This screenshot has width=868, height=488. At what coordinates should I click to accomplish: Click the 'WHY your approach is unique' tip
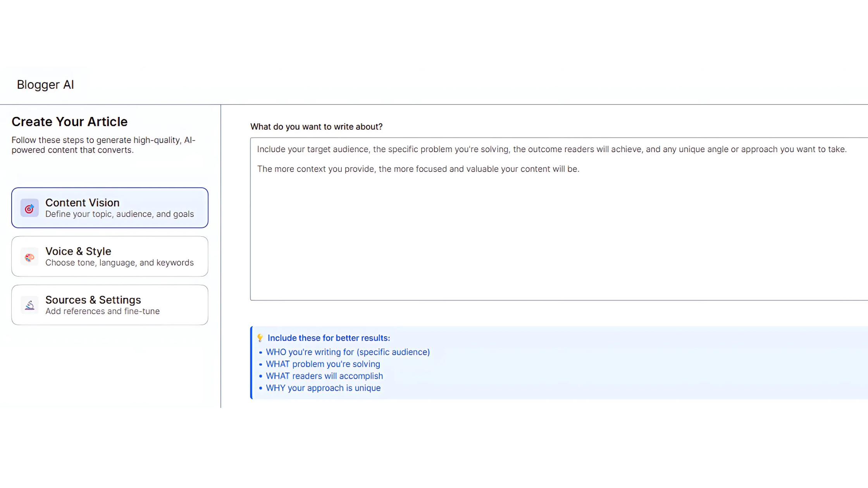coord(323,388)
